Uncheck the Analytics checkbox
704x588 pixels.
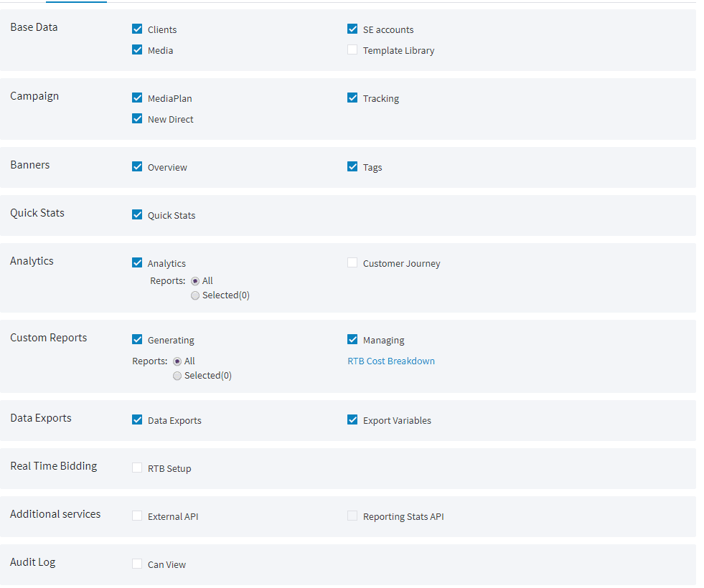click(137, 263)
